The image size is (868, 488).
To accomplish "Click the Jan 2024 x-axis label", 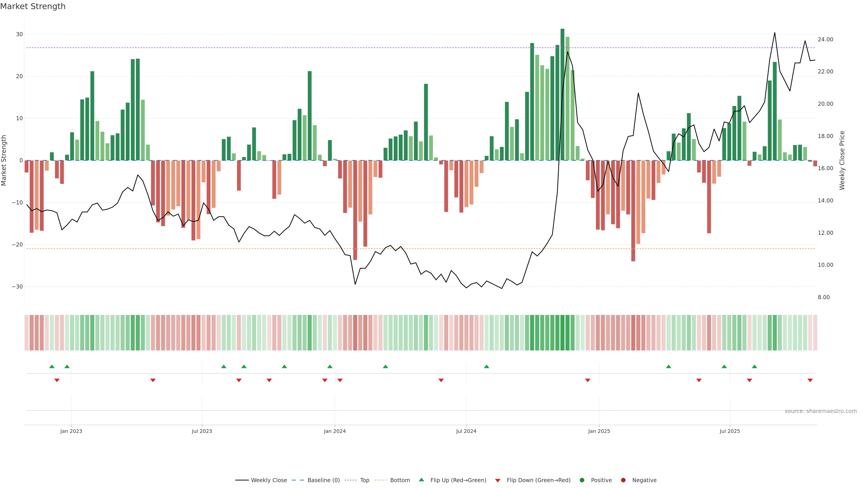I will (x=335, y=431).
